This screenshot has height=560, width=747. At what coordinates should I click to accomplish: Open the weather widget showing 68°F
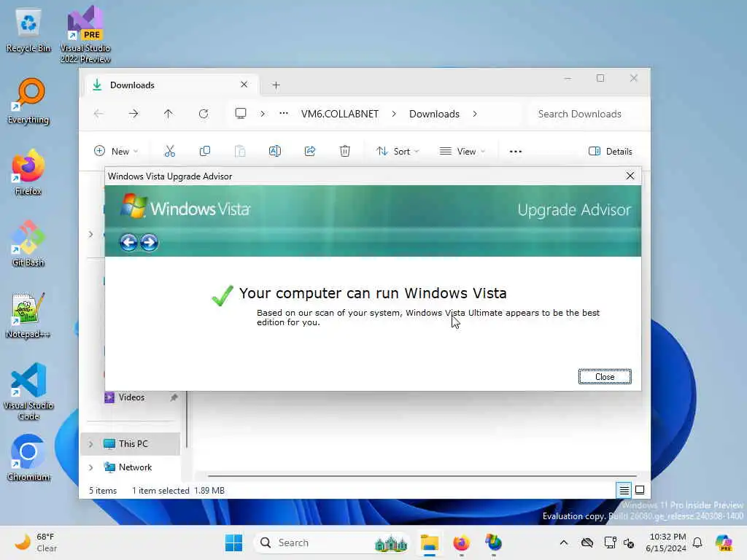(x=36, y=542)
